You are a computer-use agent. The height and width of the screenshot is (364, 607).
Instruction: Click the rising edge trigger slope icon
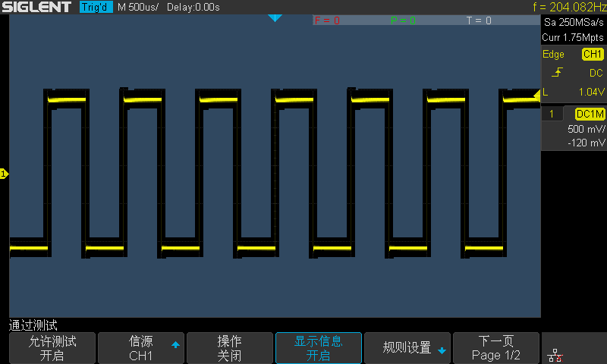557,72
